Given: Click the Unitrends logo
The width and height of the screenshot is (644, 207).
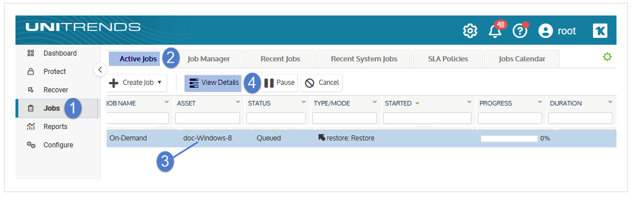Looking at the screenshot, I should click(x=83, y=28).
